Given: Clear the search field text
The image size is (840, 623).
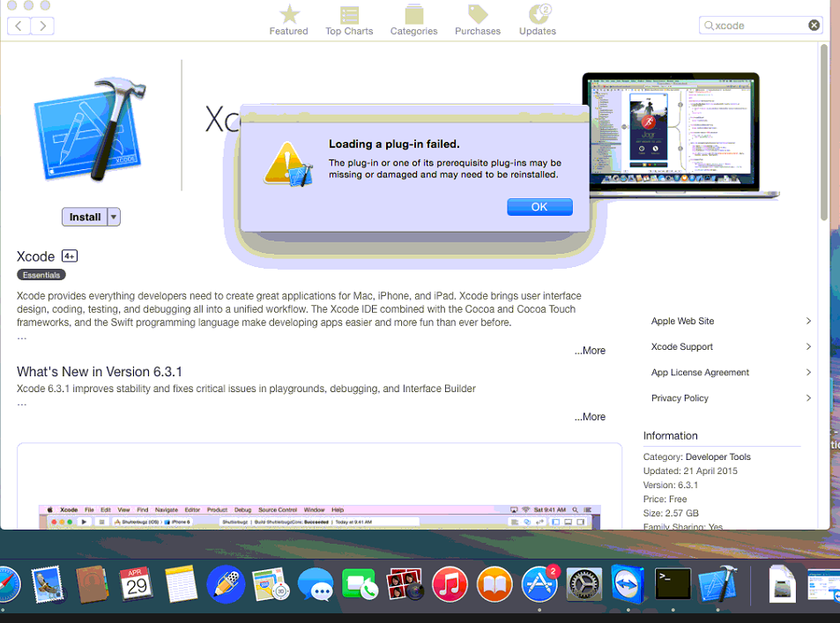Looking at the screenshot, I should pyautogui.click(x=814, y=26).
